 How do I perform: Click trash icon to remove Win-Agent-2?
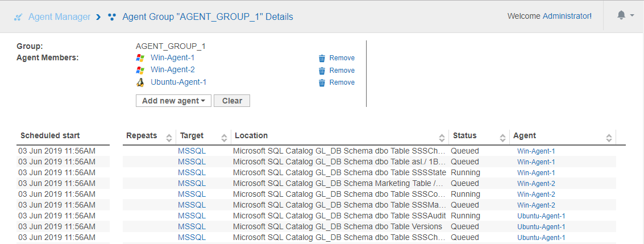(x=322, y=71)
